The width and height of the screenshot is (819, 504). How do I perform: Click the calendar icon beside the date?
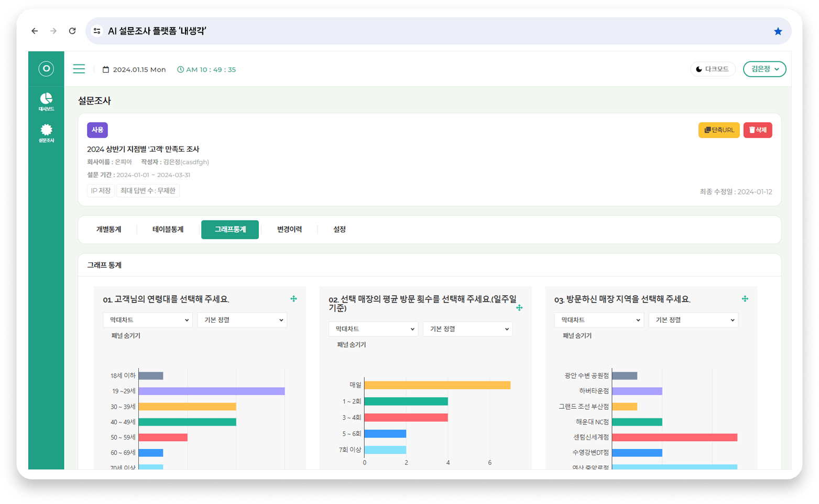click(106, 69)
